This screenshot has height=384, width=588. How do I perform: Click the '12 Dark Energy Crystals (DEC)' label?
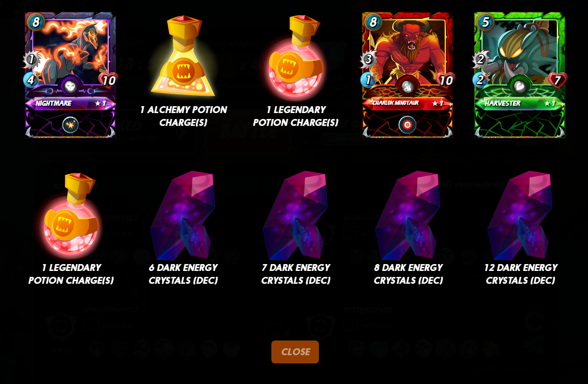click(520, 274)
